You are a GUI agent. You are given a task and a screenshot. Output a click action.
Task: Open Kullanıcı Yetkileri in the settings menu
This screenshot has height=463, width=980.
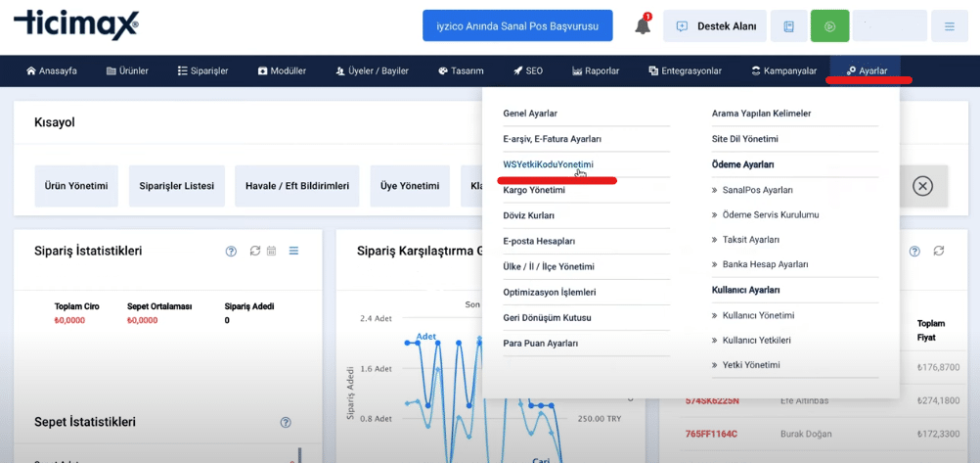pyautogui.click(x=756, y=341)
